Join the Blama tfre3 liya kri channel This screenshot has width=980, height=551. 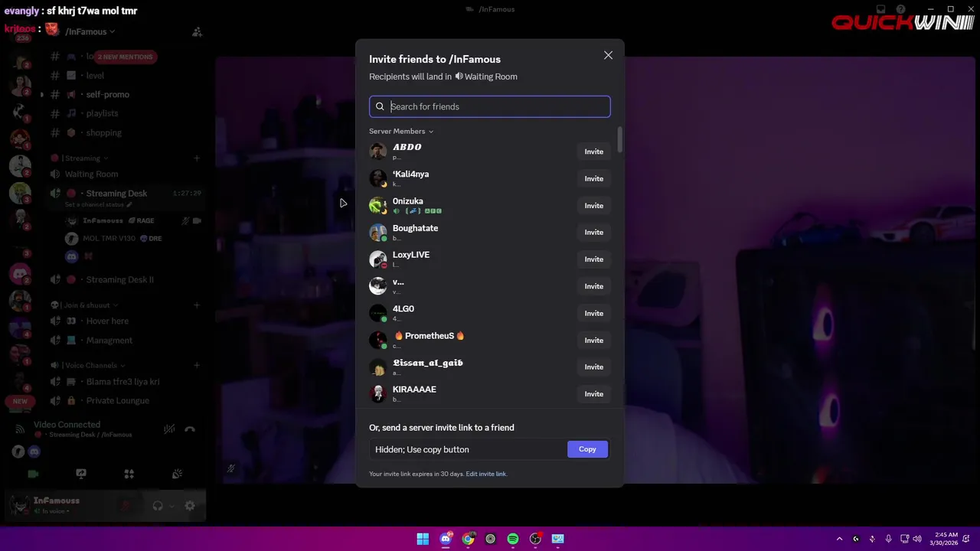tap(122, 381)
